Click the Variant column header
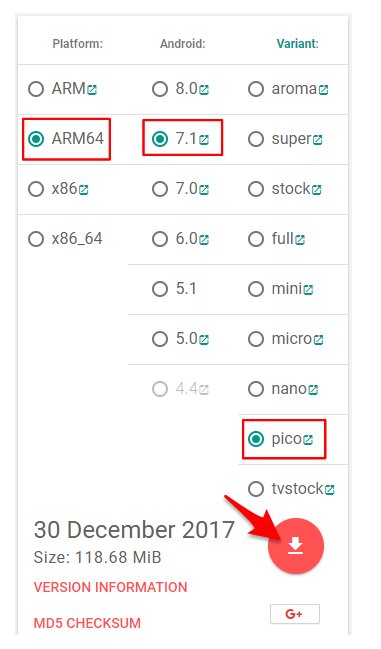The image size is (381, 649). click(x=297, y=43)
